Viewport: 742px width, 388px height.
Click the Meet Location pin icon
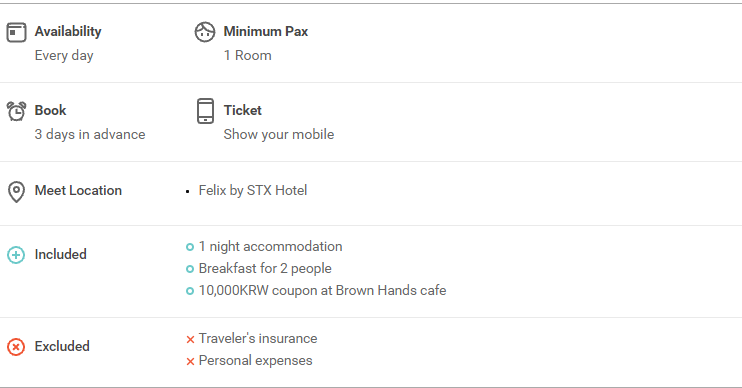pyautogui.click(x=16, y=192)
